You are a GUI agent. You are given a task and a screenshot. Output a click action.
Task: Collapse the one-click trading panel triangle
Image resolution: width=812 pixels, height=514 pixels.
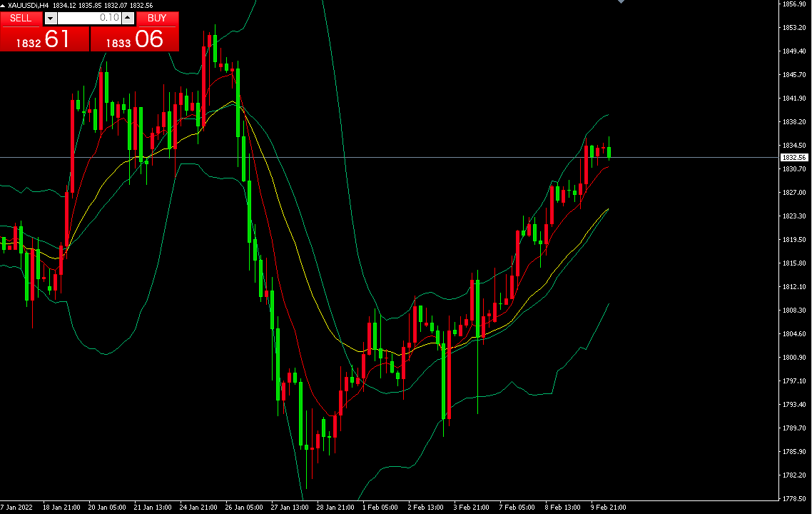tap(3, 5)
